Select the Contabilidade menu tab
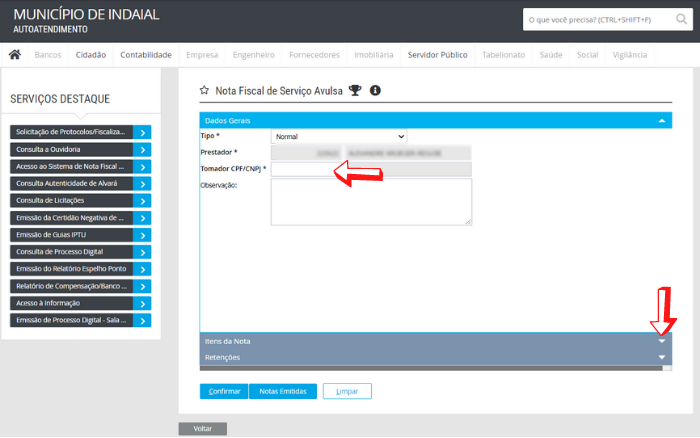Image resolution: width=700 pixels, height=438 pixels. (x=146, y=55)
